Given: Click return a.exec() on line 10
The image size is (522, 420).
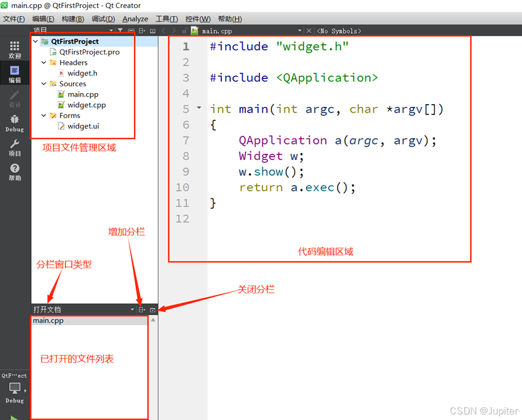Looking at the screenshot, I should click(297, 187).
